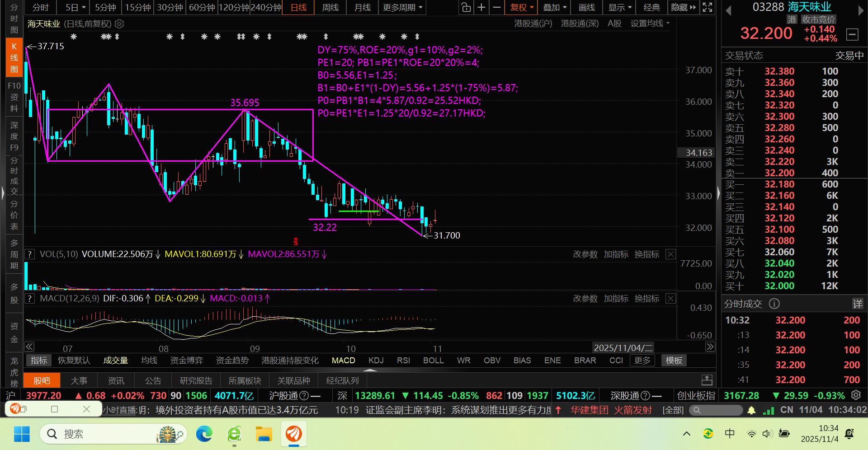
Task: Toggle the BOLL indicator
Action: [434, 360]
